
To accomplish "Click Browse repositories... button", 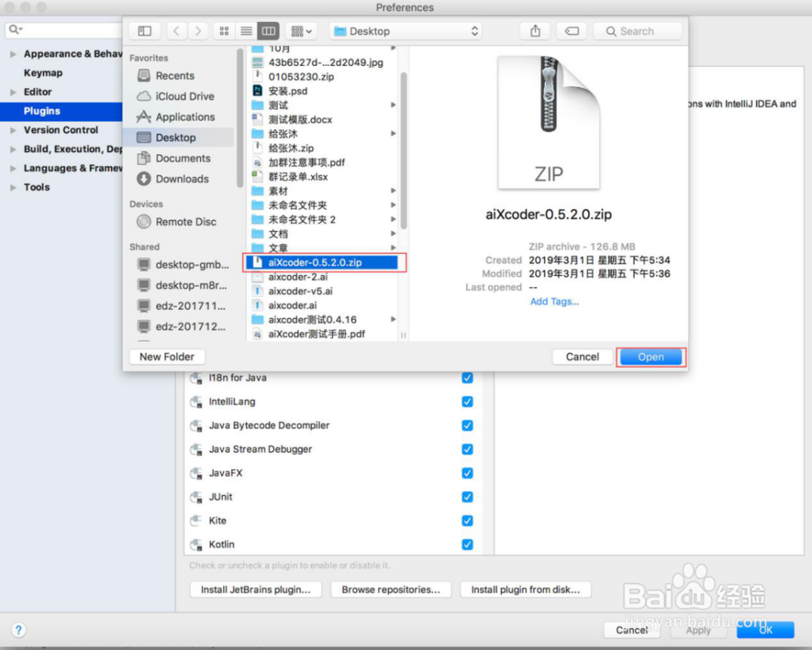I will pos(391,589).
